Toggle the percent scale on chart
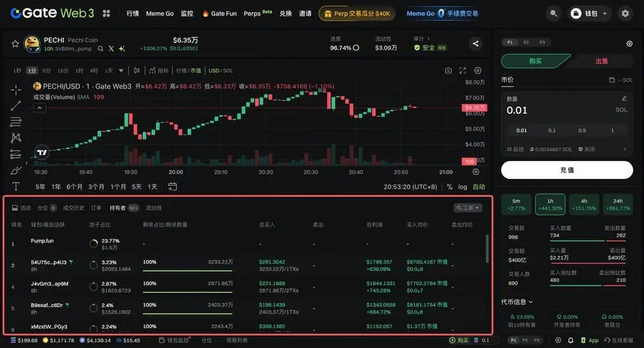The image size is (644, 348). [449, 187]
